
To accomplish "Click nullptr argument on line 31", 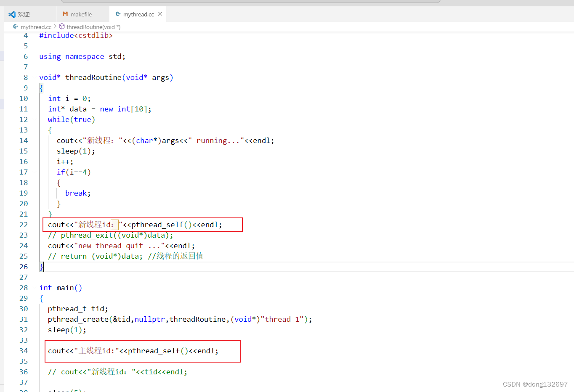I will (150, 319).
